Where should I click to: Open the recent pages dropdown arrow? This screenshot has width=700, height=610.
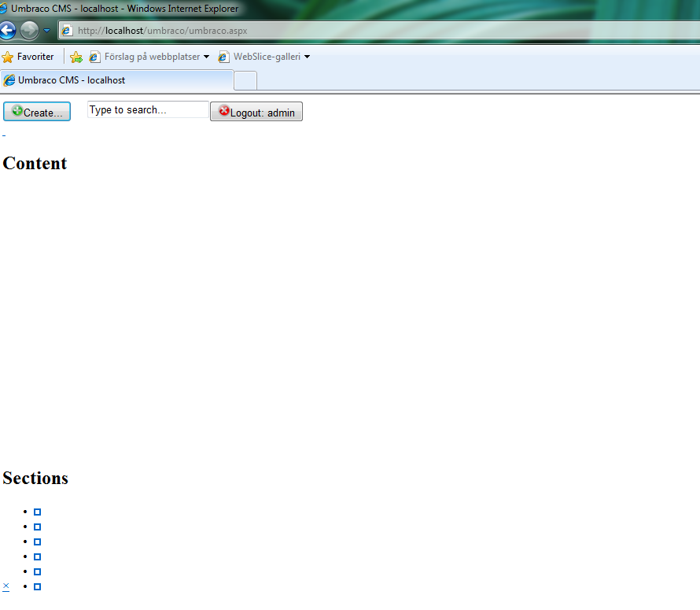pos(47,31)
